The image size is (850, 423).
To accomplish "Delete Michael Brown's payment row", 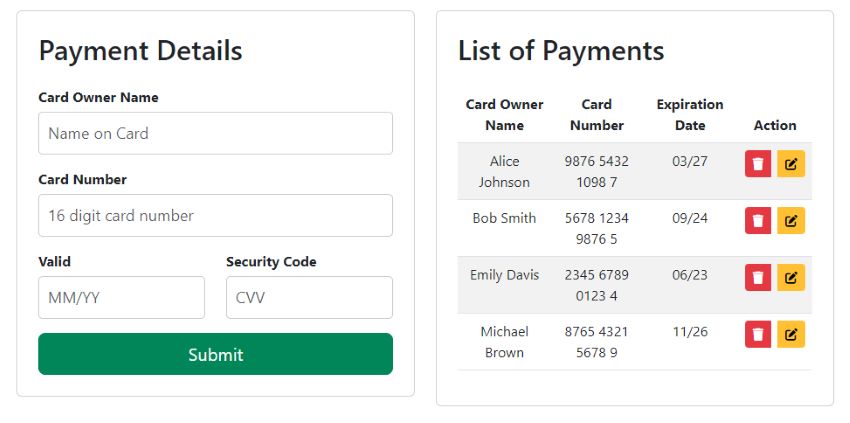I will click(x=758, y=334).
